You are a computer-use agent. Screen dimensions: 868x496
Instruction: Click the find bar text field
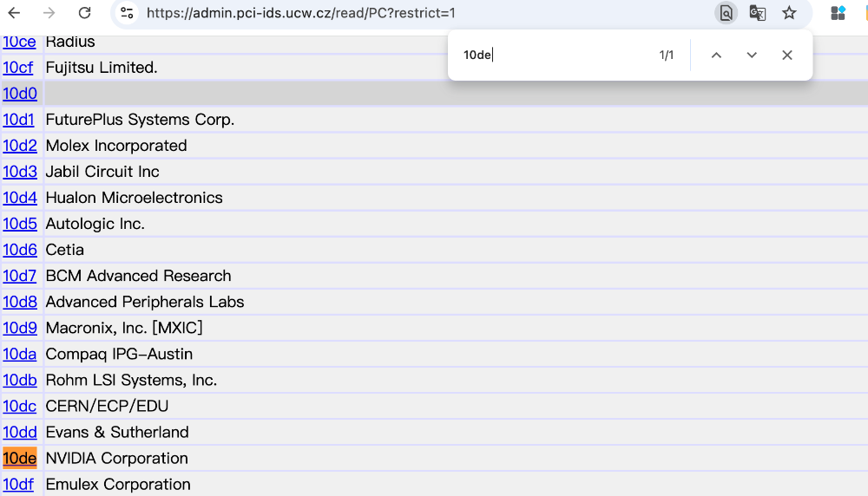click(x=556, y=55)
